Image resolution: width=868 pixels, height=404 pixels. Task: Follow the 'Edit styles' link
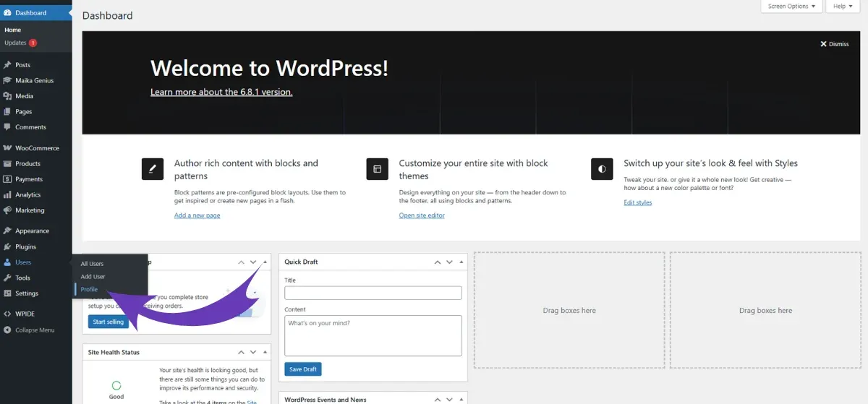click(638, 202)
